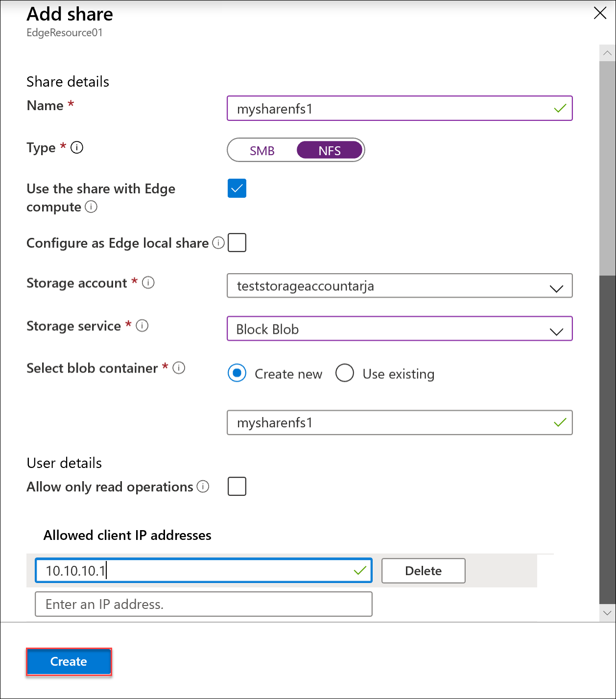
Task: Click info icon for Edge local share
Action: coord(218,243)
